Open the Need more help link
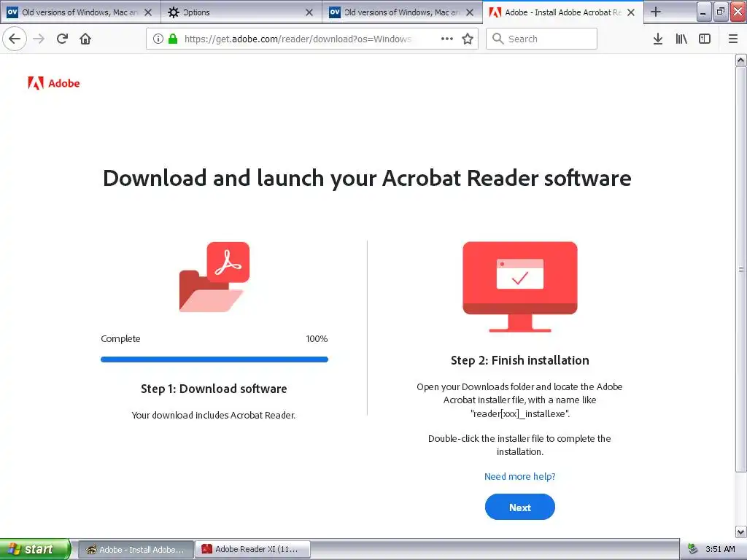The height and width of the screenshot is (560, 747). click(x=519, y=476)
